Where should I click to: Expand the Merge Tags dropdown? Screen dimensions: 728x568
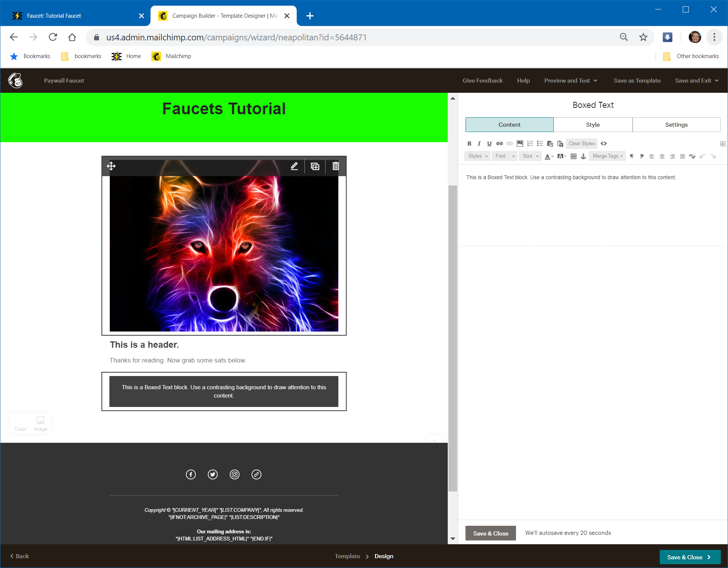tap(607, 156)
